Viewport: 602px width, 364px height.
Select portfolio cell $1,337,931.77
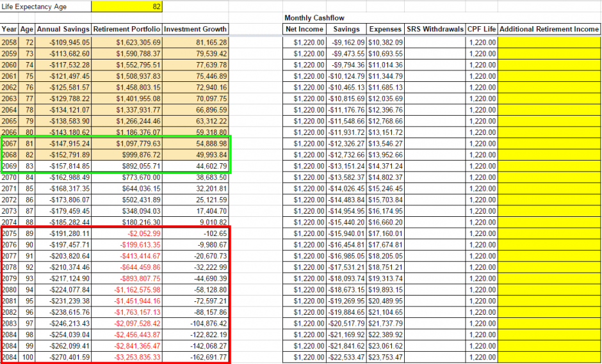[127, 110]
